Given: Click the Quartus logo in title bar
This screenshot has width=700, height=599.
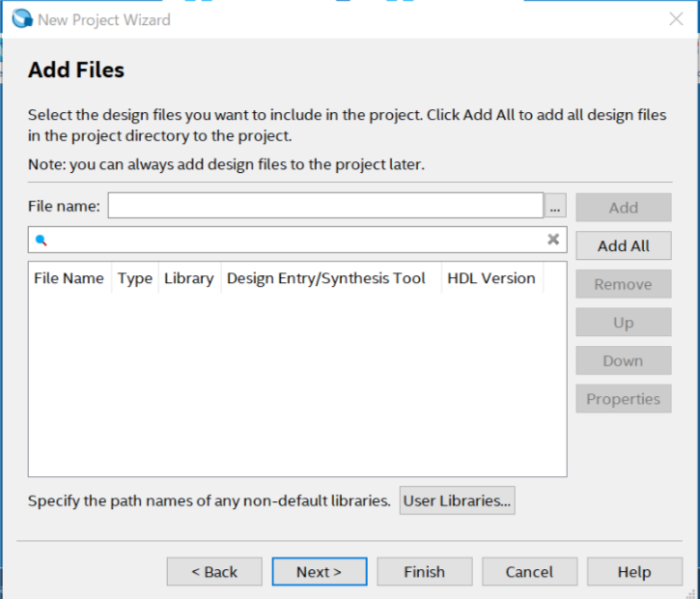Looking at the screenshot, I should [21, 19].
